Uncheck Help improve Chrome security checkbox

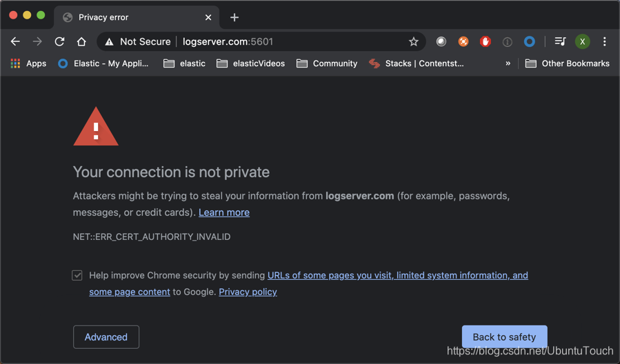point(77,275)
